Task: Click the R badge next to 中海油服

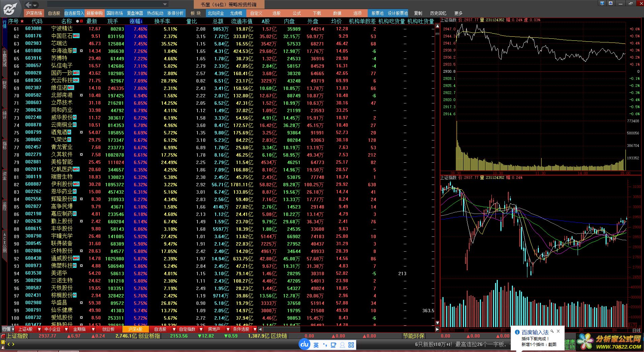Action: (74, 51)
